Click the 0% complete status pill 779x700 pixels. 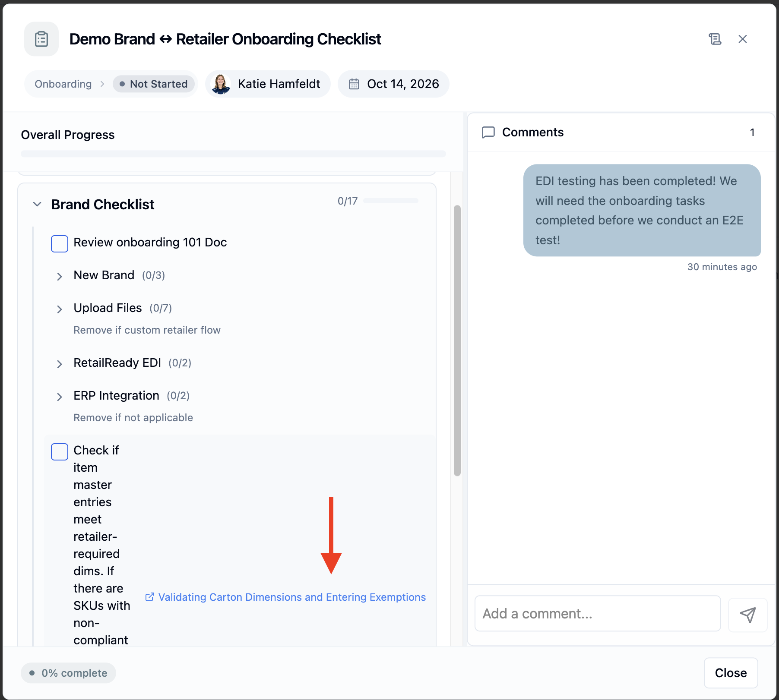tap(68, 673)
